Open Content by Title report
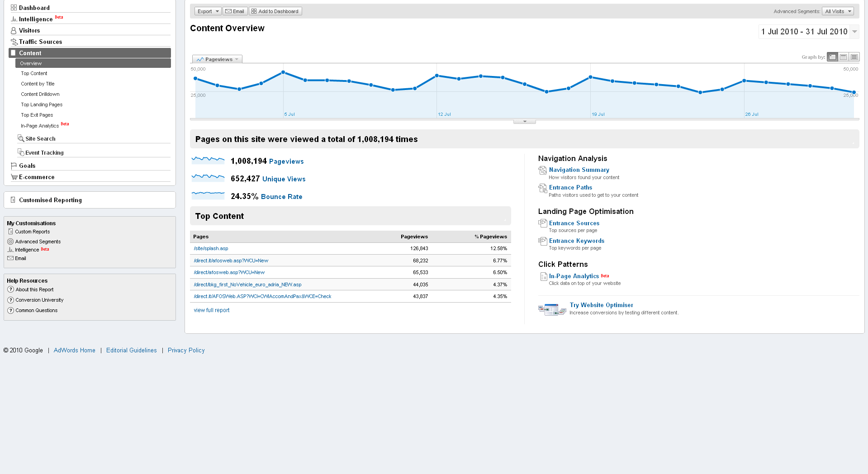Screen dimensions: 868x474 (x=38, y=84)
